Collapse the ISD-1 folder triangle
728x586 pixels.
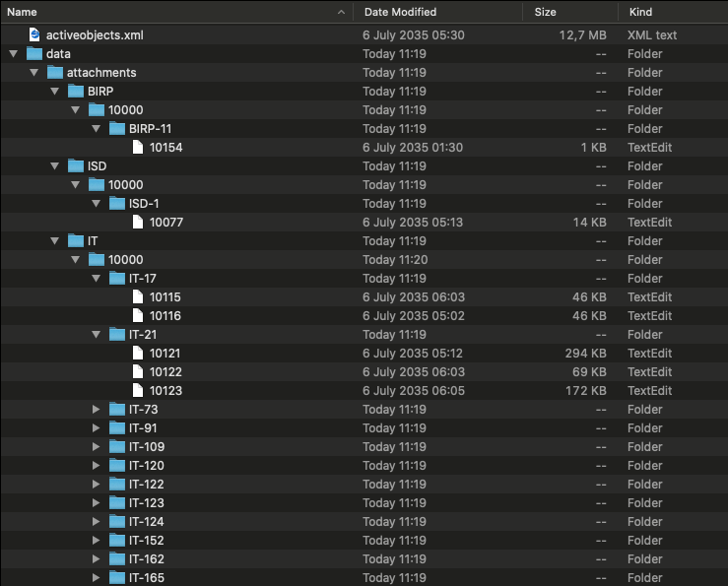(97, 204)
